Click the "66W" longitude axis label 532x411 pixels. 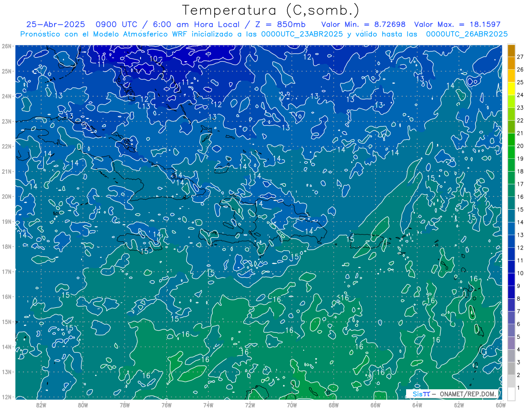point(375,404)
